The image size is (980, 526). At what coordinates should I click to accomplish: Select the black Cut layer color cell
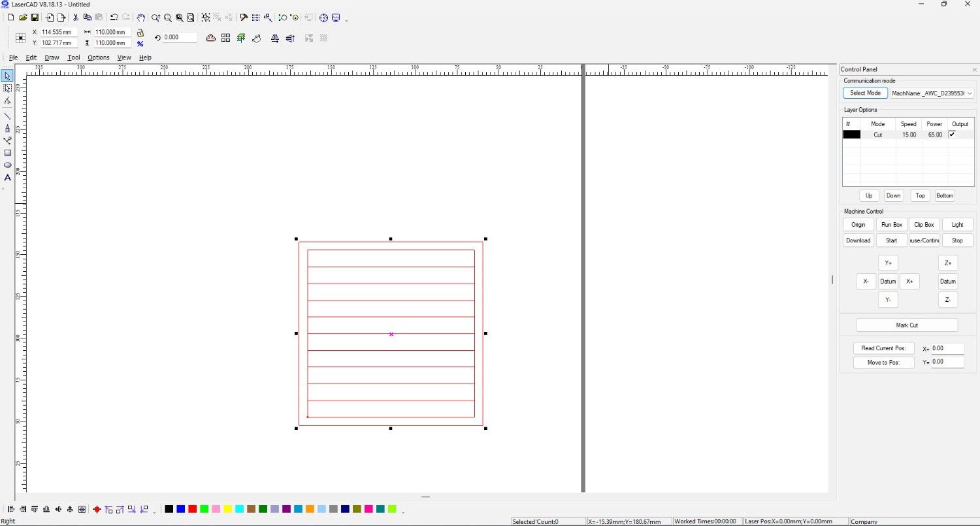tap(851, 135)
